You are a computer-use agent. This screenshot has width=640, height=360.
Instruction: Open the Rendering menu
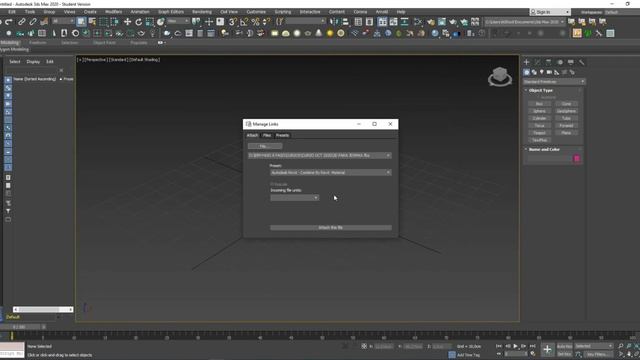pos(202,12)
